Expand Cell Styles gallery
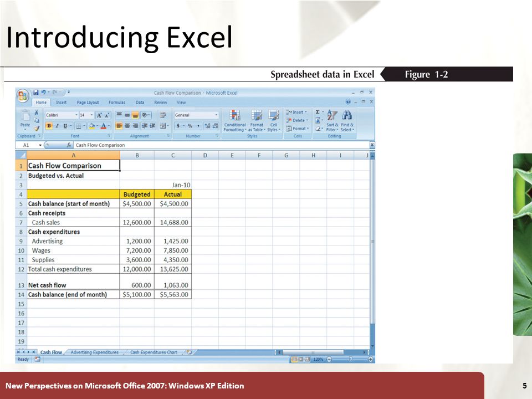The image size is (532, 399). point(273,120)
